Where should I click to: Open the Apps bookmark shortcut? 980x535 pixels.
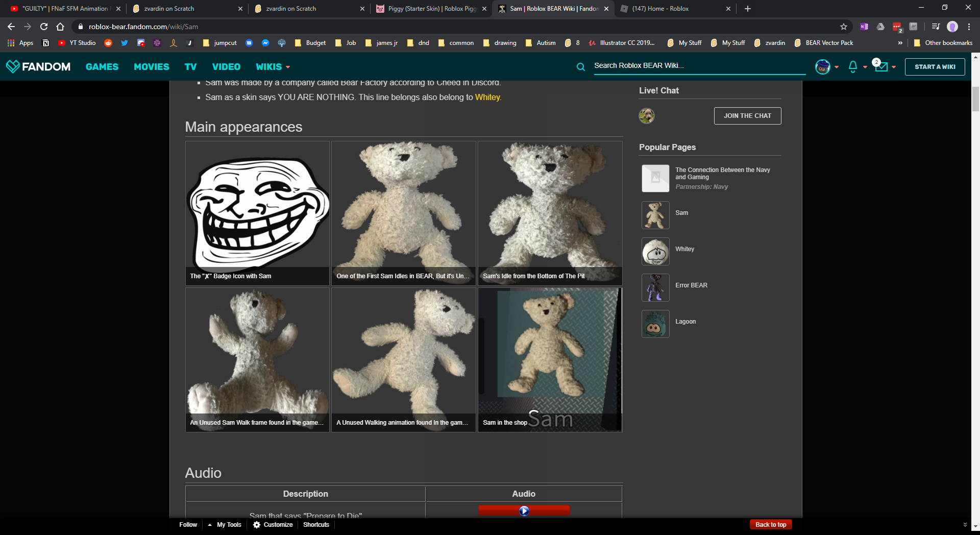click(x=20, y=43)
